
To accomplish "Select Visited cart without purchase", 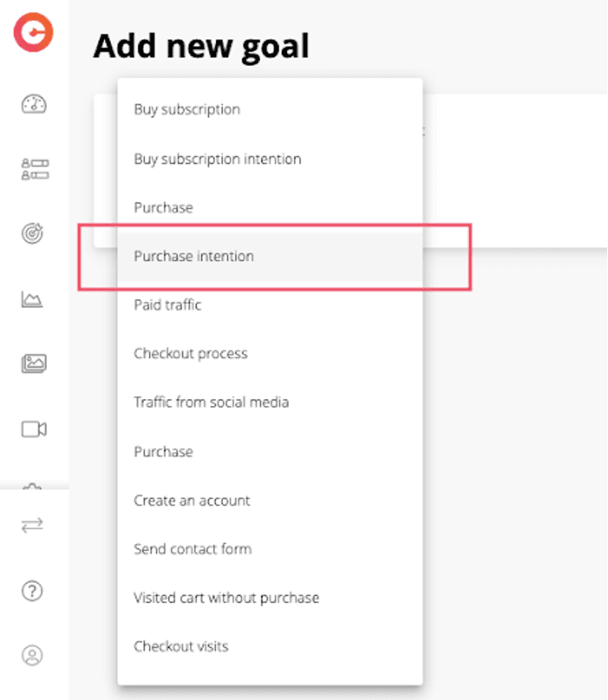I will 270,598.
